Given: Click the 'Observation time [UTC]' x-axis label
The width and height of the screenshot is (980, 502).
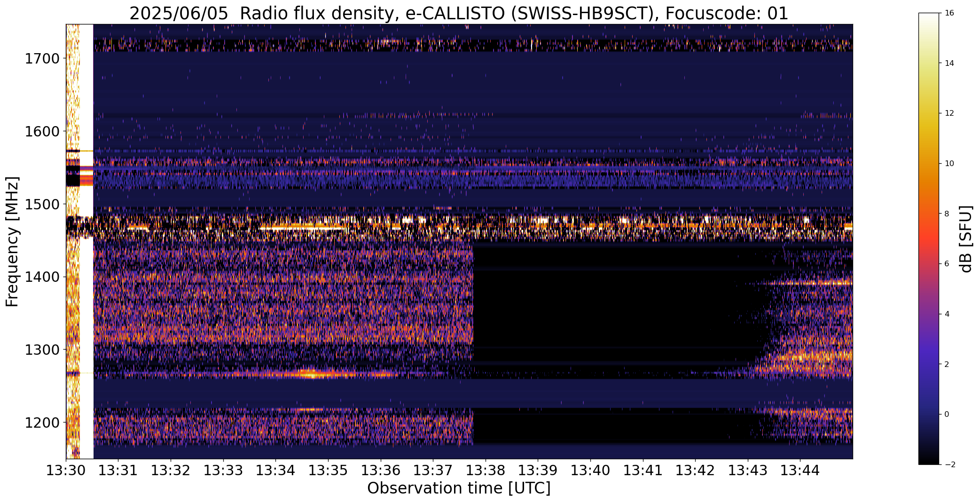Looking at the screenshot, I should click(x=459, y=488).
